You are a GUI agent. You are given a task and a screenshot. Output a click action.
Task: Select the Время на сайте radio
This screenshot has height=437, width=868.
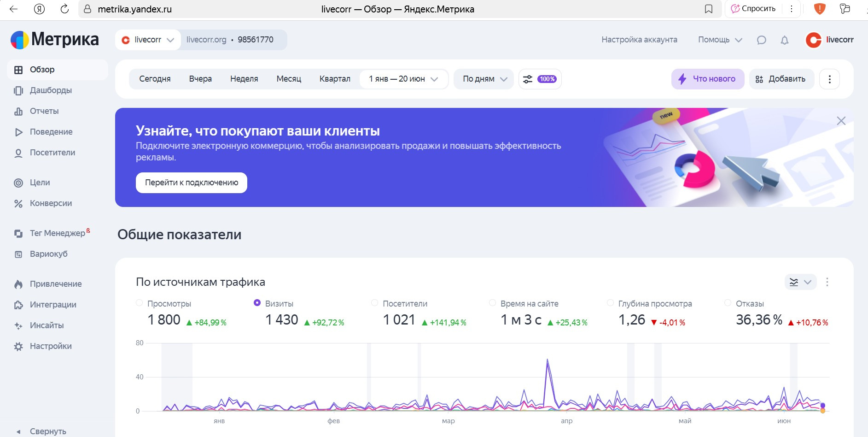492,303
